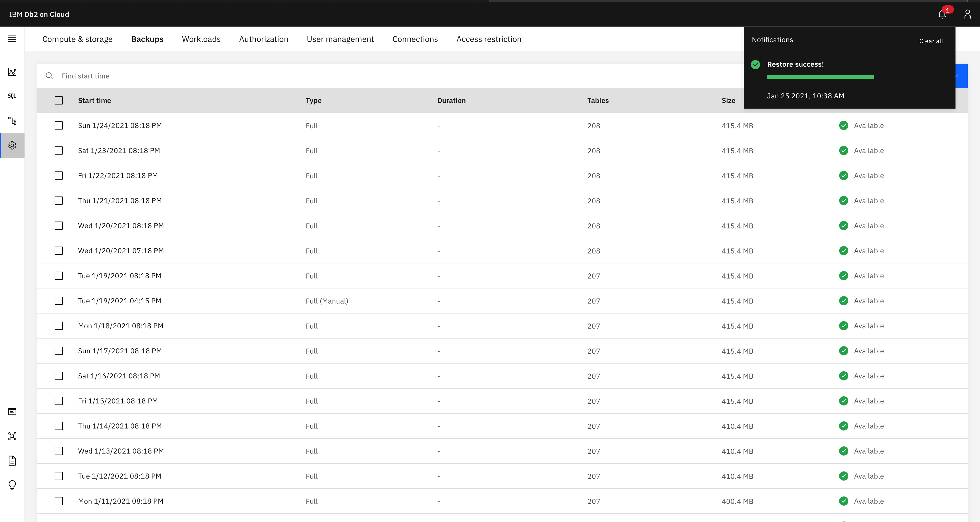Click the notifications bell icon
The height and width of the screenshot is (522, 980).
[x=942, y=15]
